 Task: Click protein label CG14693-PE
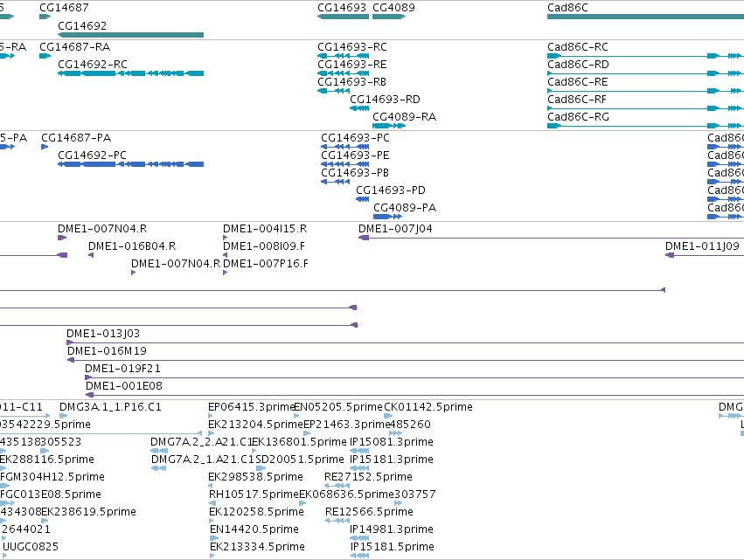[x=355, y=156]
